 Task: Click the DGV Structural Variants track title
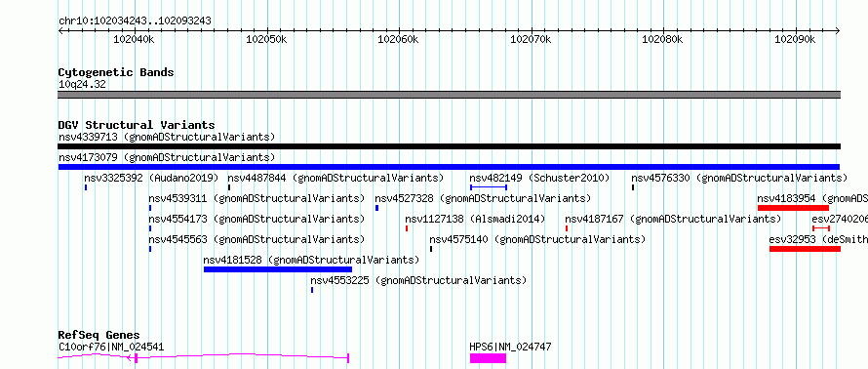[x=137, y=125]
